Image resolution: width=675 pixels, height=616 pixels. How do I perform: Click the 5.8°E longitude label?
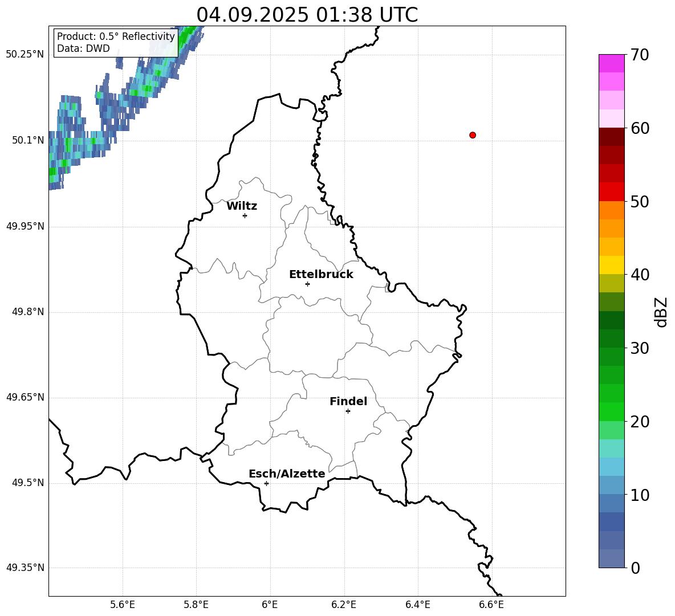[196, 605]
